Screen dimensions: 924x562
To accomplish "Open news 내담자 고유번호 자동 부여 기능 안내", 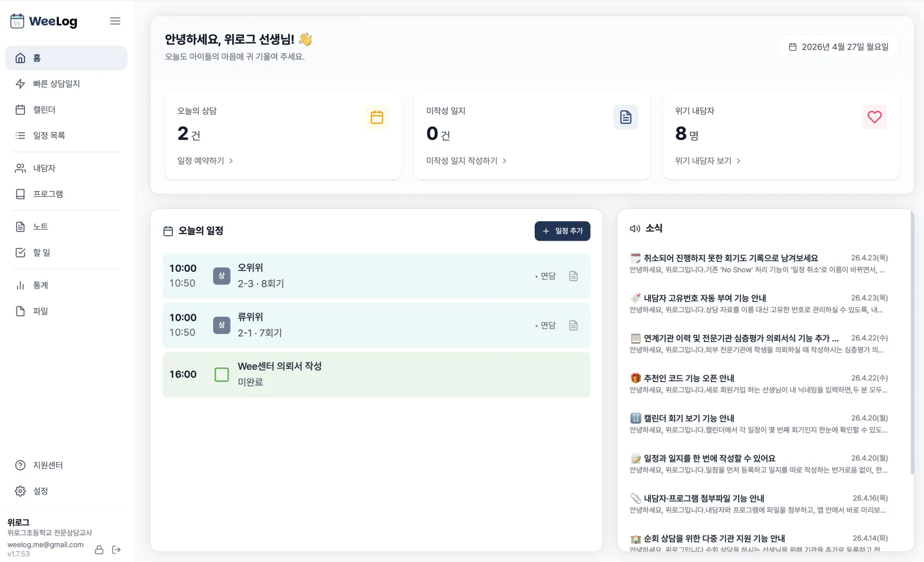I will tap(758, 304).
